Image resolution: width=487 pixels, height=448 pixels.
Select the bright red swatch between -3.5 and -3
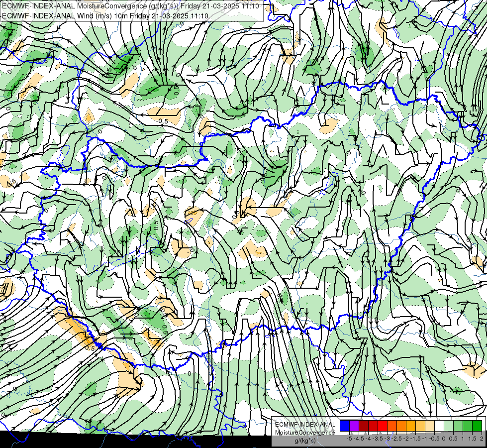383,426
